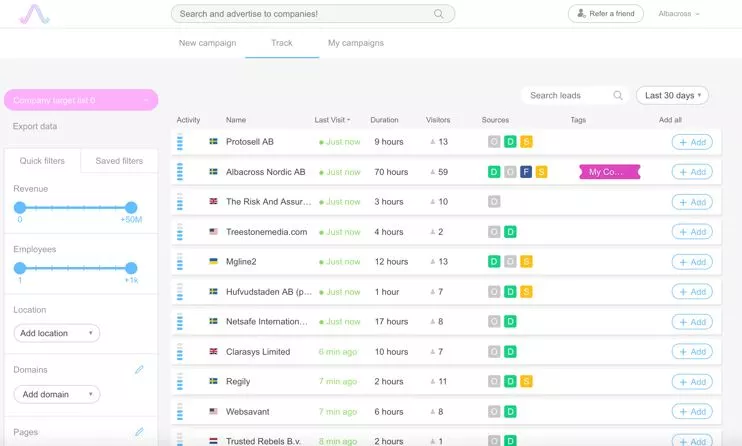This screenshot has width=742, height=446.
Task: Click the Albacross logo icon
Action: (34, 14)
